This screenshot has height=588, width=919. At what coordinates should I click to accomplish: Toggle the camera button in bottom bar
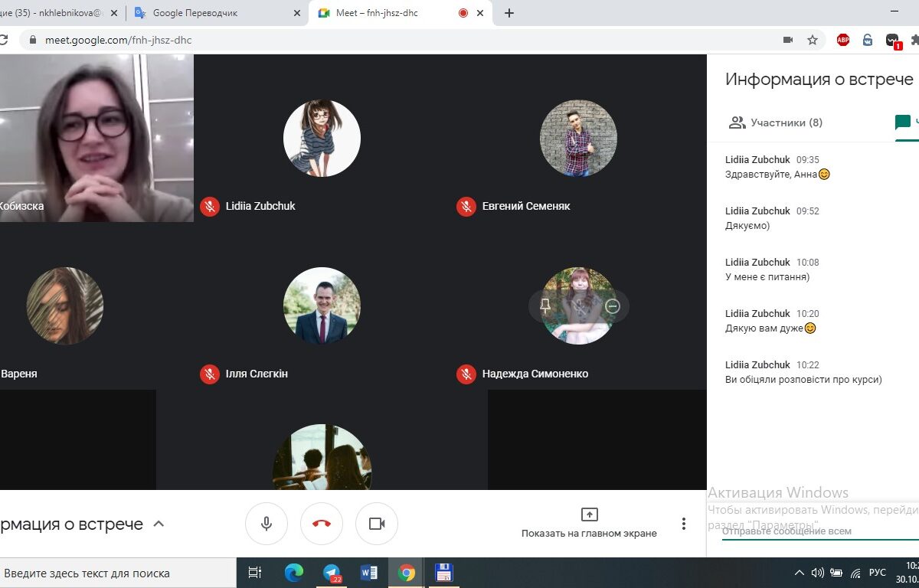377,524
